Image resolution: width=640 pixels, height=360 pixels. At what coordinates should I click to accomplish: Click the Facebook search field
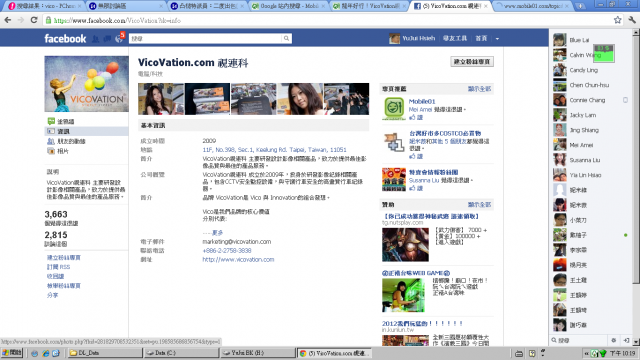pos(205,38)
